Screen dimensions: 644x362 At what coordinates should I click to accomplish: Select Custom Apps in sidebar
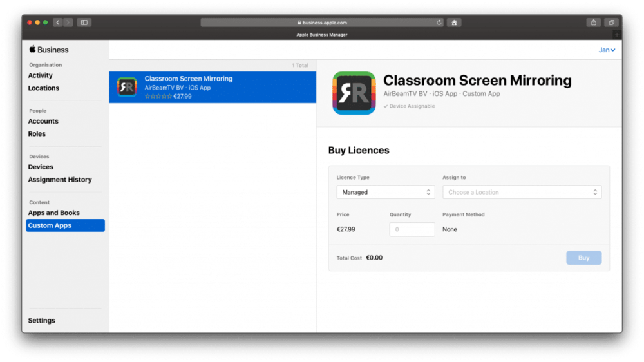click(65, 225)
